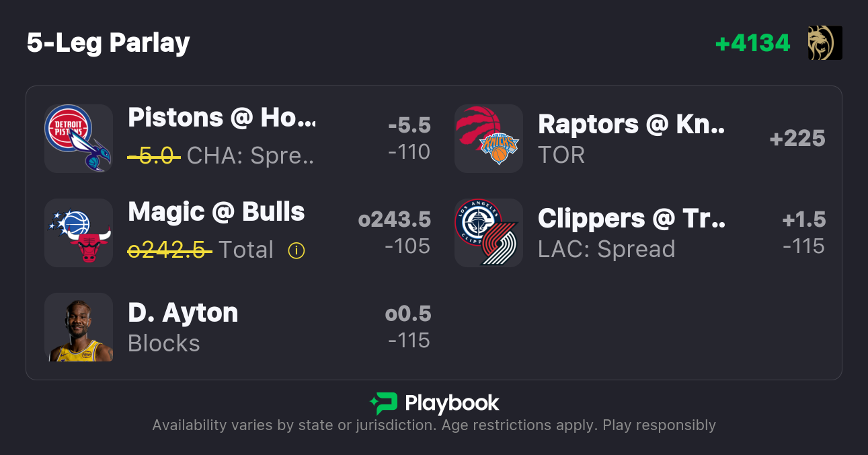Open the Pistons @ Hornets matchup title
Viewport: 868px width, 455px height.
(x=221, y=118)
